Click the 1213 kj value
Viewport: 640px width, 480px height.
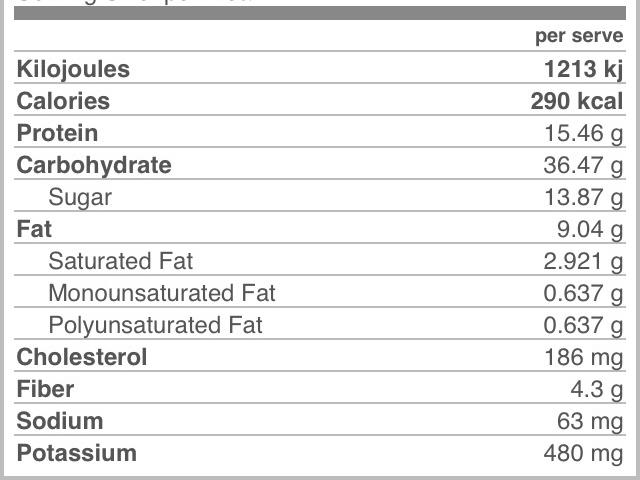(583, 69)
